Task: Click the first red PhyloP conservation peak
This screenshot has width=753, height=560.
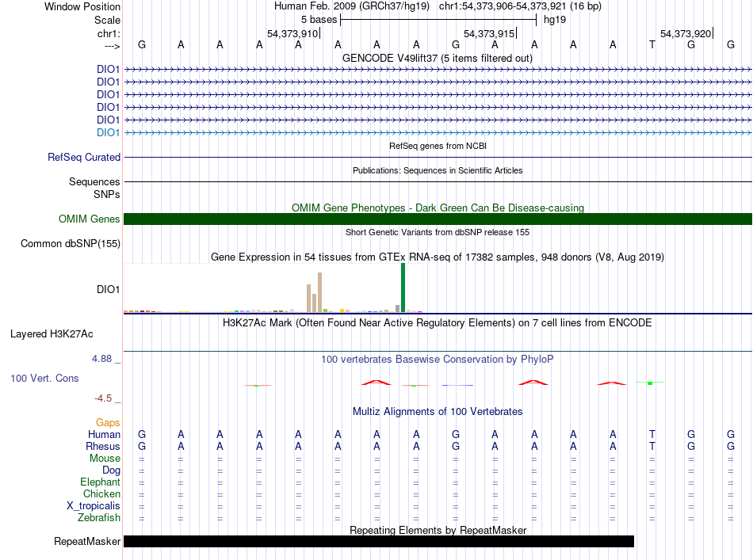Action: [x=376, y=383]
